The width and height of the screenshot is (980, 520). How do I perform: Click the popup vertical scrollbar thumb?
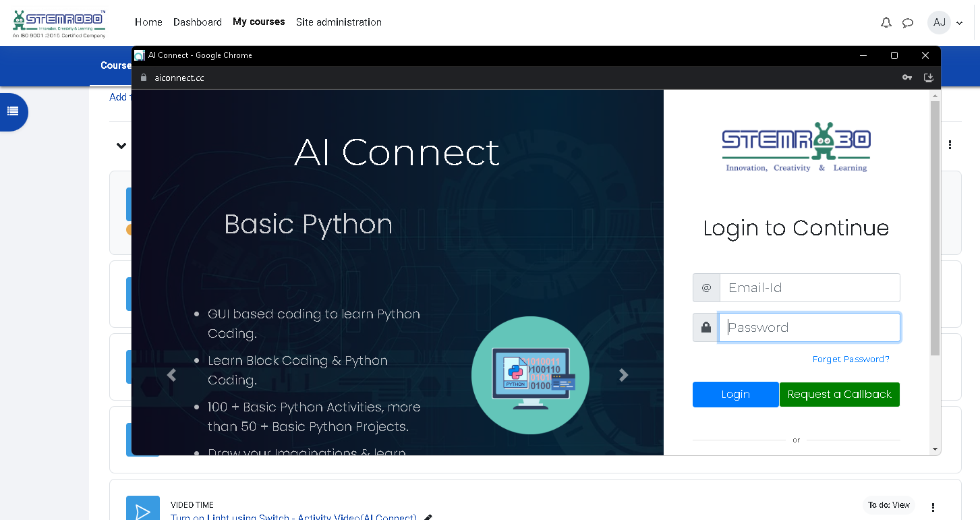tap(935, 229)
